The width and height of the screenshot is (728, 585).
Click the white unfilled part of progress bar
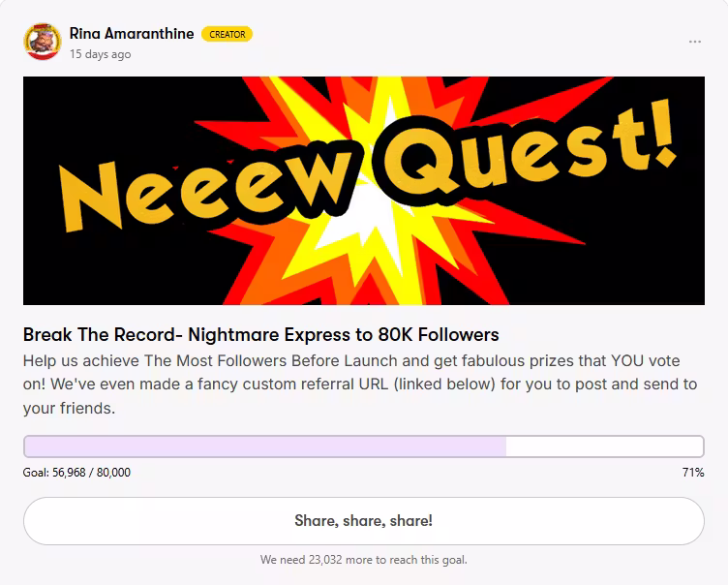[x=603, y=446]
